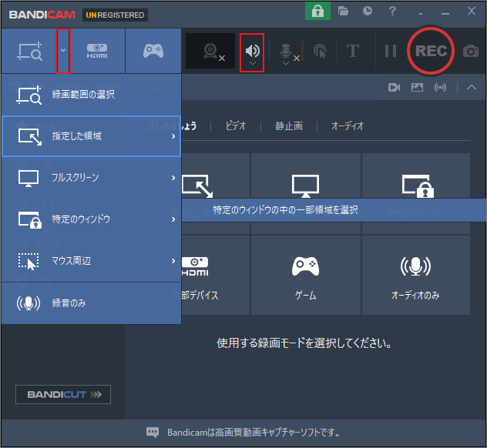Switch to the オーディオ tab
This screenshot has height=448, width=487.
348,126
